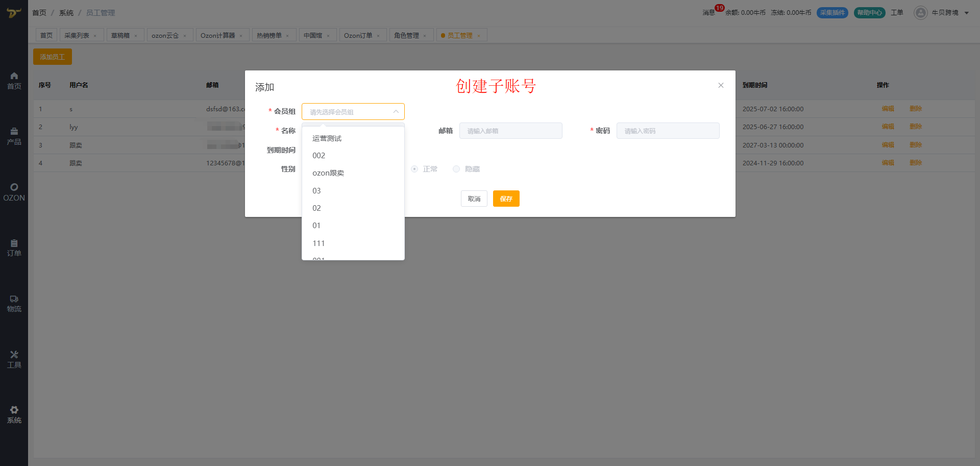Open the 帮助中心 help center button
This screenshot has width=980, height=466.
click(x=870, y=13)
